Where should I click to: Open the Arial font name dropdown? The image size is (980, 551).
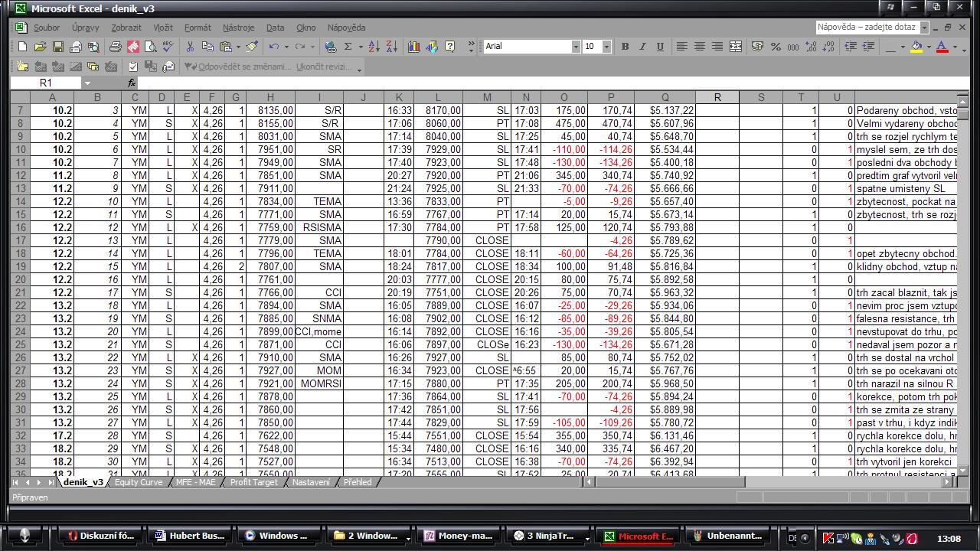pos(576,47)
